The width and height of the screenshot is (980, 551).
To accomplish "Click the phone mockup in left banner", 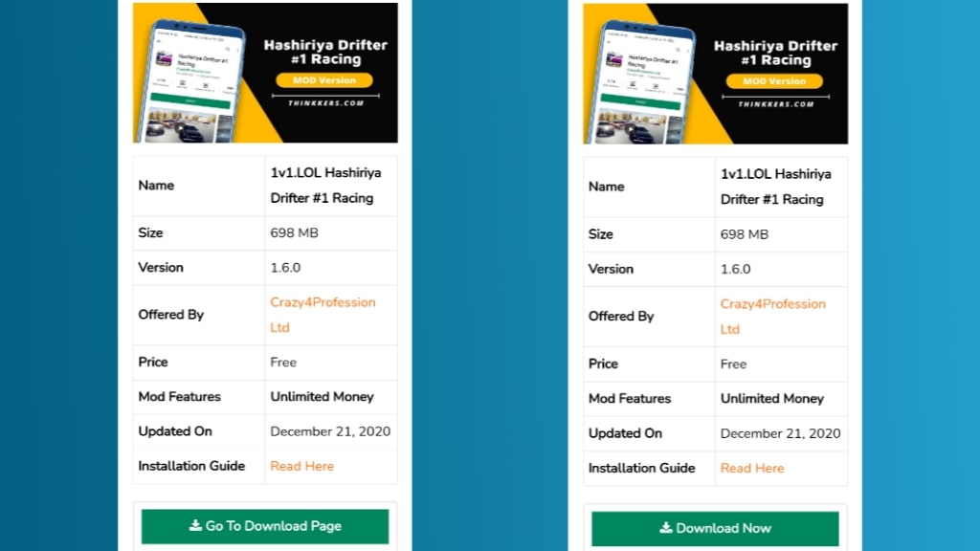I will point(189,81).
